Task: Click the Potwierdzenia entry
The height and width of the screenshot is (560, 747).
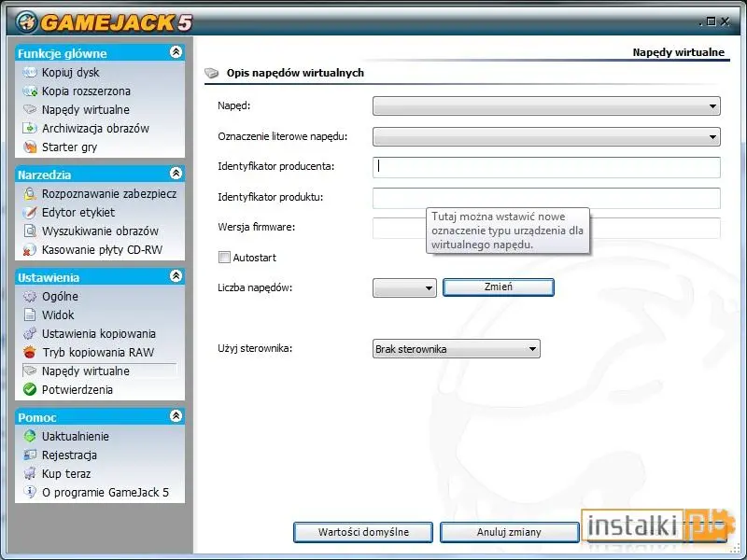Action: [78, 389]
